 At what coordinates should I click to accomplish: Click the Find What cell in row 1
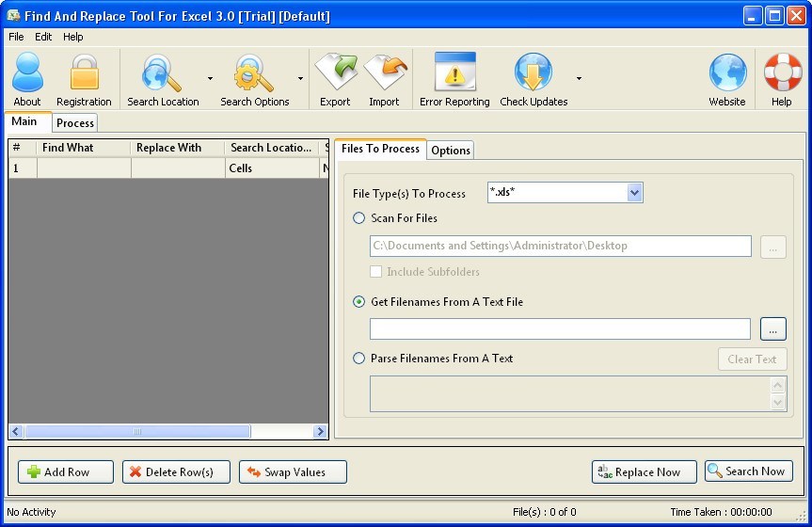click(84, 168)
